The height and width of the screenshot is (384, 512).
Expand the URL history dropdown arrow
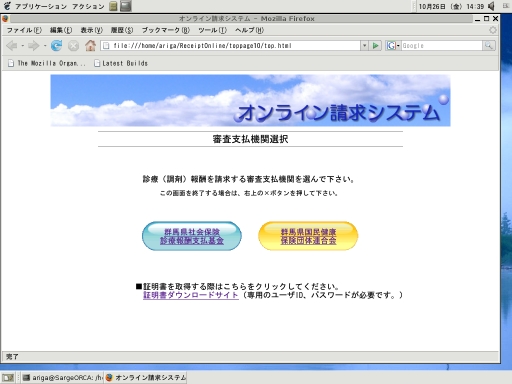(x=364, y=46)
